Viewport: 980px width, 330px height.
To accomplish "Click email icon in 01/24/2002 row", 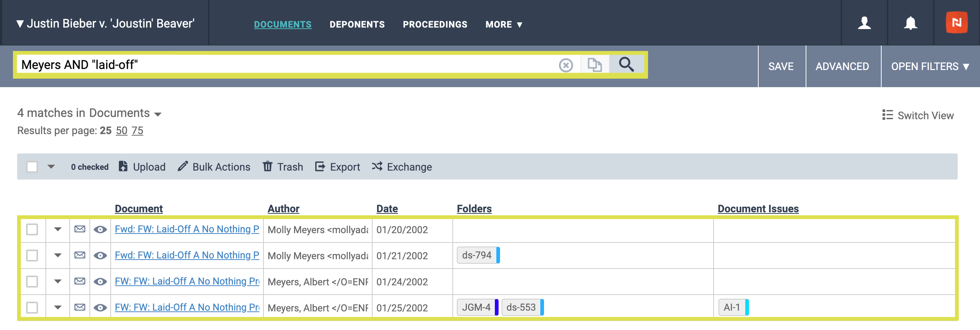I will click(79, 281).
